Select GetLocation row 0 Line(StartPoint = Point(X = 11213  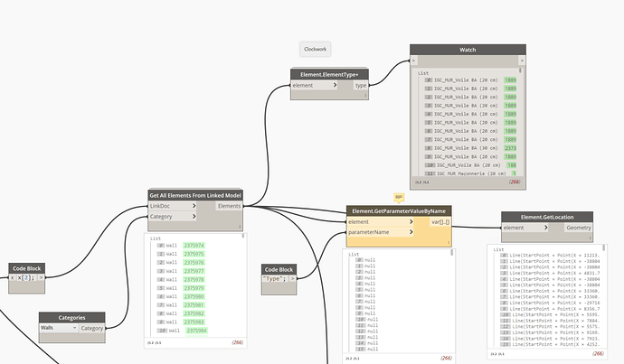[x=551, y=255]
